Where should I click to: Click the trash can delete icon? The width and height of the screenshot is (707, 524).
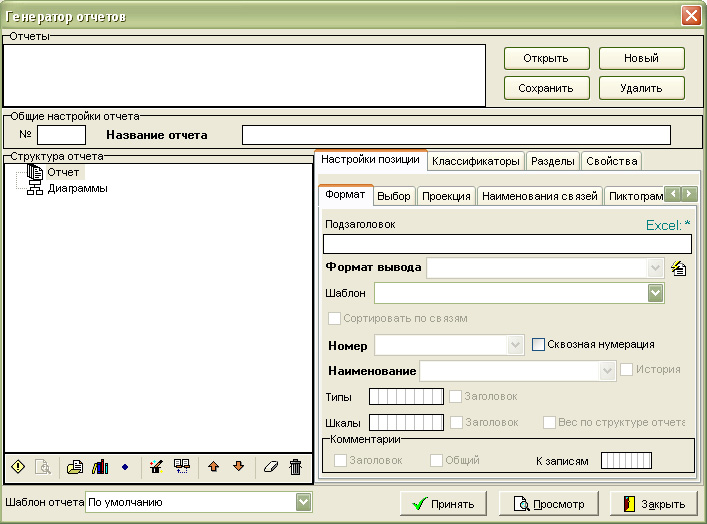click(x=295, y=467)
